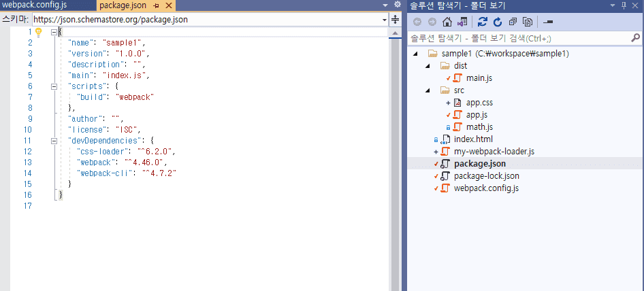Screen dimensions: 644x291
Task: Click the math.js file icon
Action: (x=457, y=127)
